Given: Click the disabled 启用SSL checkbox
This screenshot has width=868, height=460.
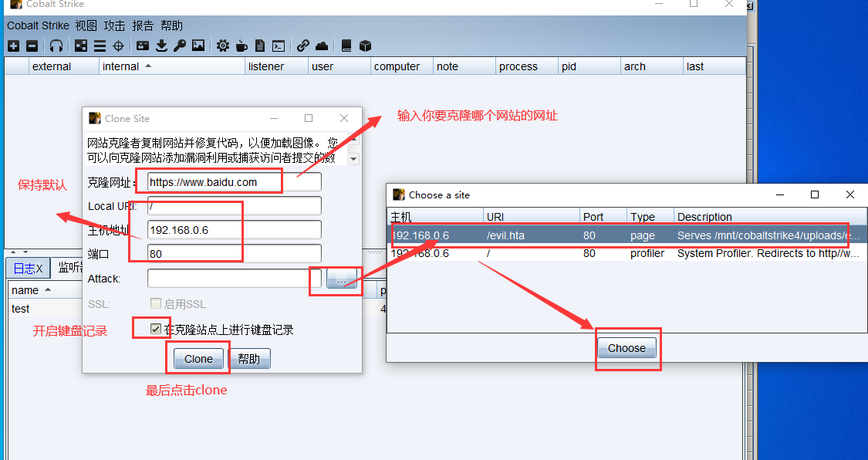Looking at the screenshot, I should point(156,304).
